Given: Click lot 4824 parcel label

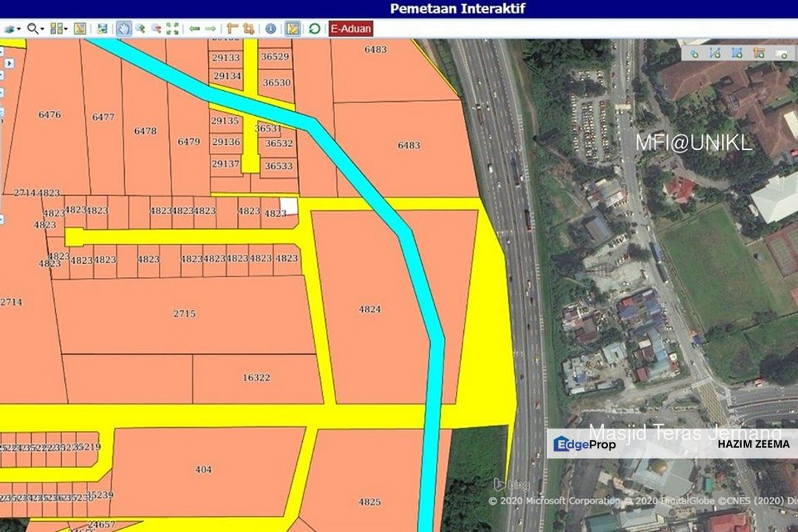Looking at the screenshot, I should 369,309.
